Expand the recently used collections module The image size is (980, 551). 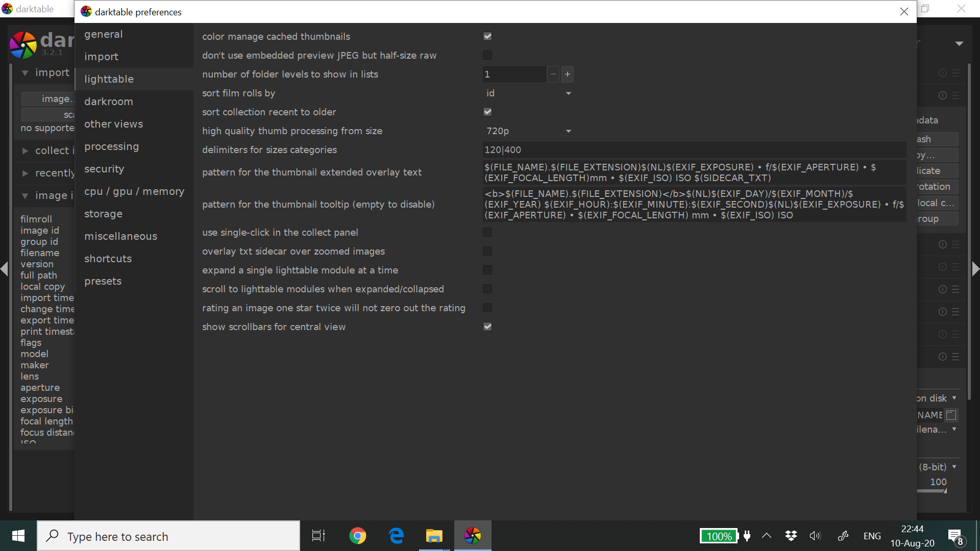25,173
